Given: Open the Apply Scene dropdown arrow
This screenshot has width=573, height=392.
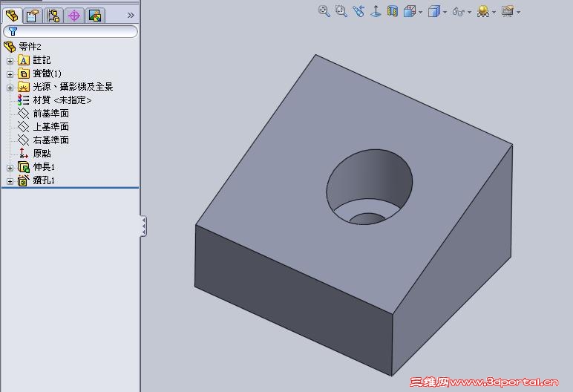Looking at the screenshot, I should coord(494,13).
